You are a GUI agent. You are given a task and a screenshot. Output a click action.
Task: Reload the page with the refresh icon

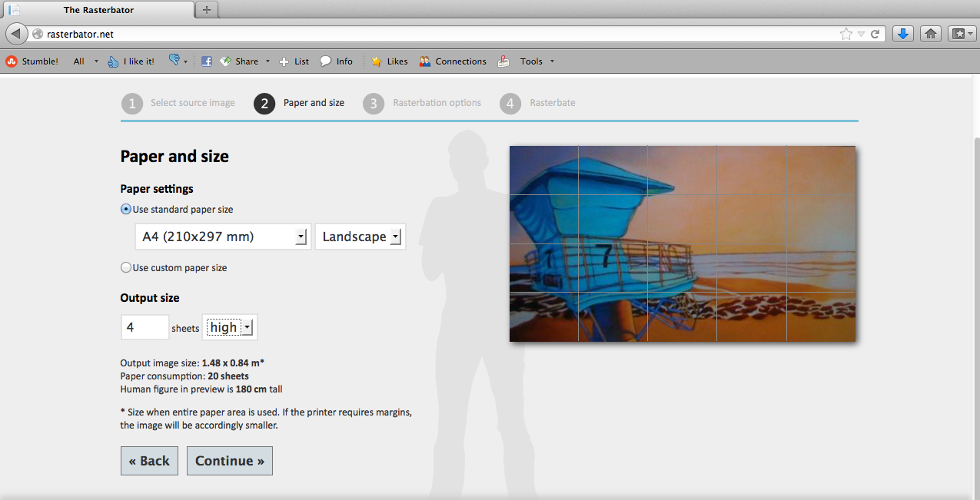[x=875, y=35]
